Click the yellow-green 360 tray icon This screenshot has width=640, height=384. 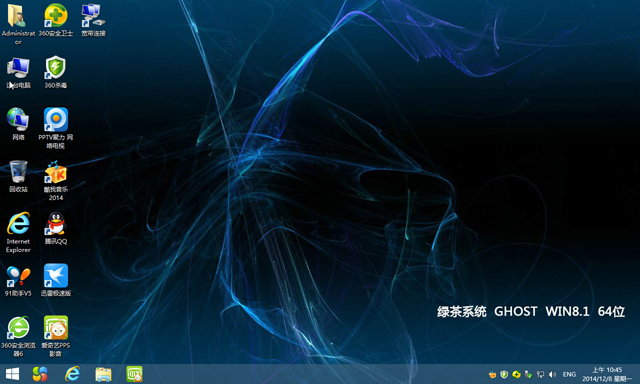(516, 374)
